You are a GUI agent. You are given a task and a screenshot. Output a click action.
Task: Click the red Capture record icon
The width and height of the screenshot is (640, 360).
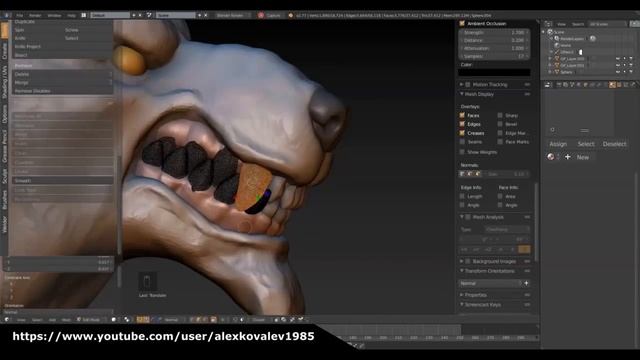pos(261,15)
